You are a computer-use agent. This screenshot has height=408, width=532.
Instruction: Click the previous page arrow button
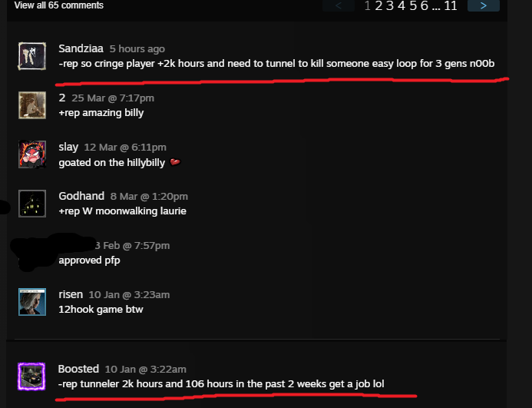click(339, 5)
